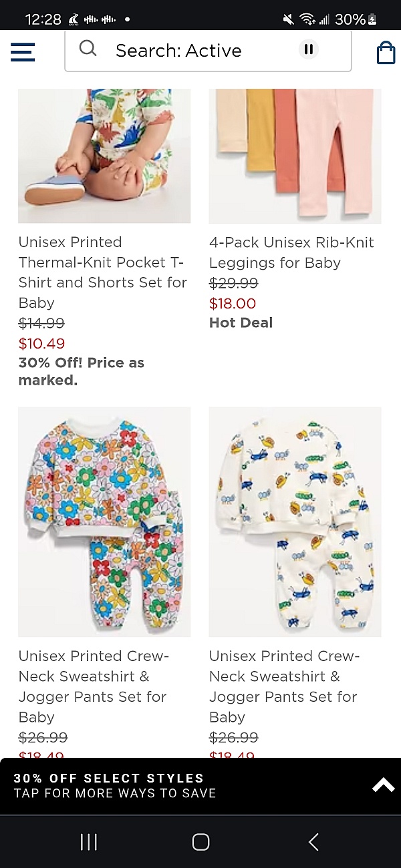
Task: Tap 'TAP FOR MORE WAYS TO SAVE' text
Action: [115, 793]
